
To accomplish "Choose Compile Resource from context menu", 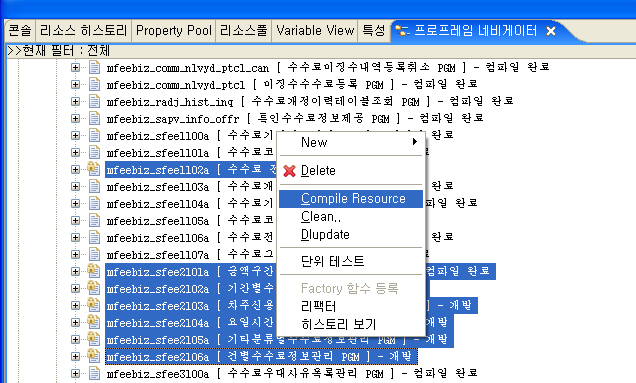I will click(x=351, y=199).
